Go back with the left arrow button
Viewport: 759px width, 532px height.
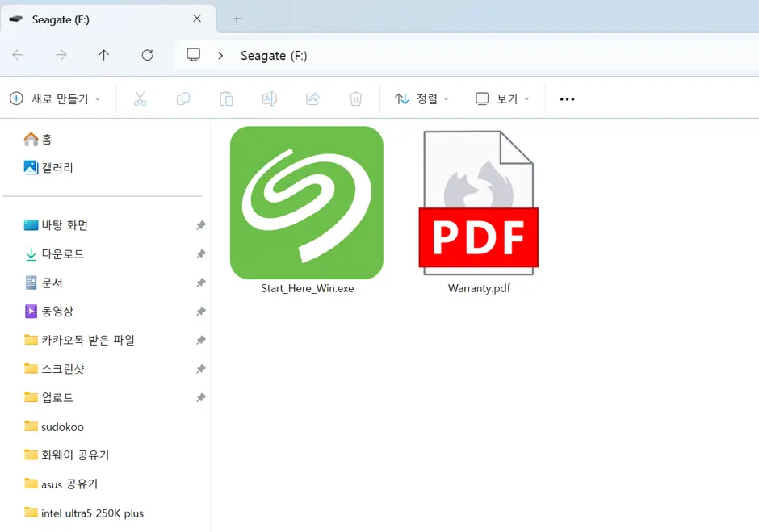coord(18,55)
